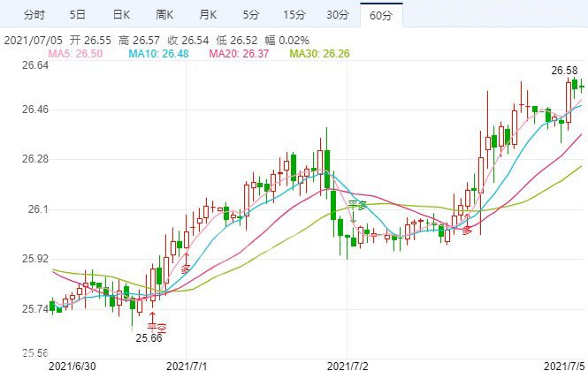Viewport: 588px width, 371px height.
Task: Click the 26.58 high price label
Action: pyautogui.click(x=565, y=70)
